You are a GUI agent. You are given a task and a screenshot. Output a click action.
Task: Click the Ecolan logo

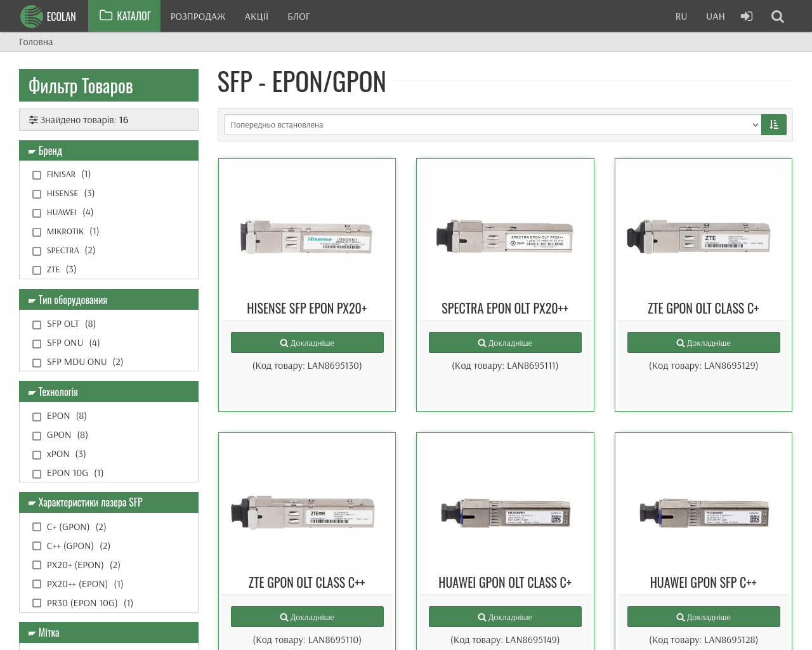[48, 16]
